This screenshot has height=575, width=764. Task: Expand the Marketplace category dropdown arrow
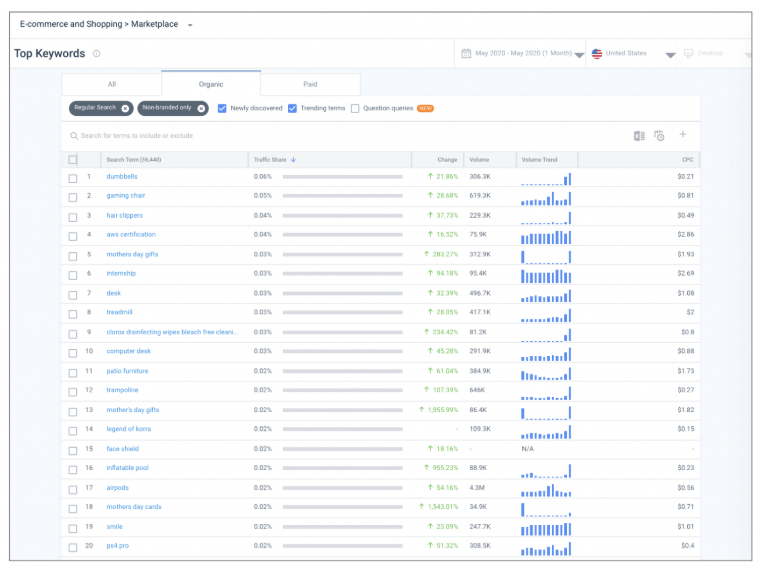click(190, 25)
